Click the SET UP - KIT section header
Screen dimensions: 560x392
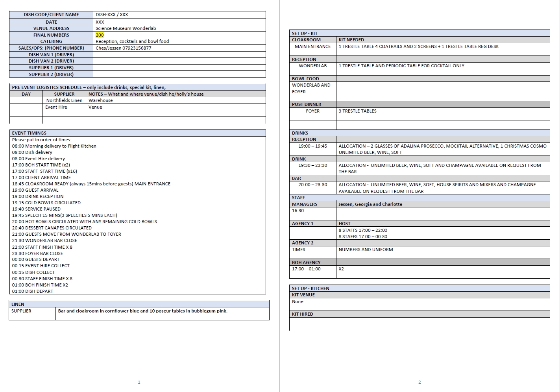(x=305, y=33)
